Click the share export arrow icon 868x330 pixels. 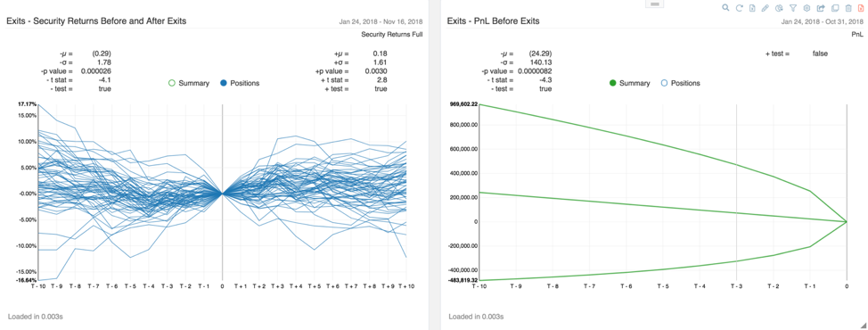pos(821,8)
